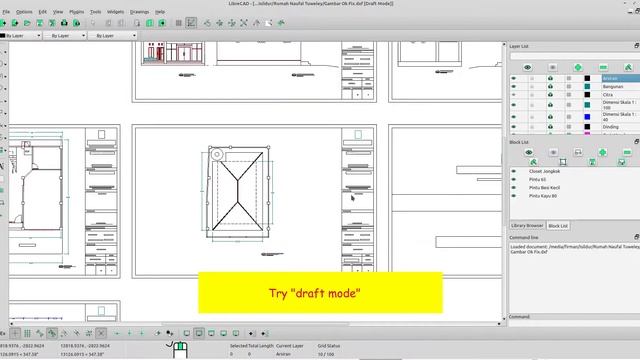This screenshot has height=360, width=640.
Task: Switch to Library Browser tab
Action: (527, 226)
